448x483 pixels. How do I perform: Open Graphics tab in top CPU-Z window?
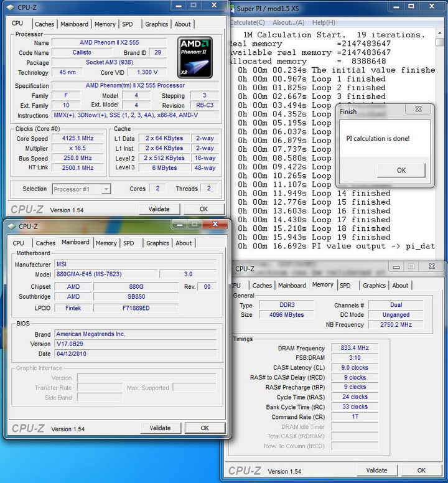156,24
